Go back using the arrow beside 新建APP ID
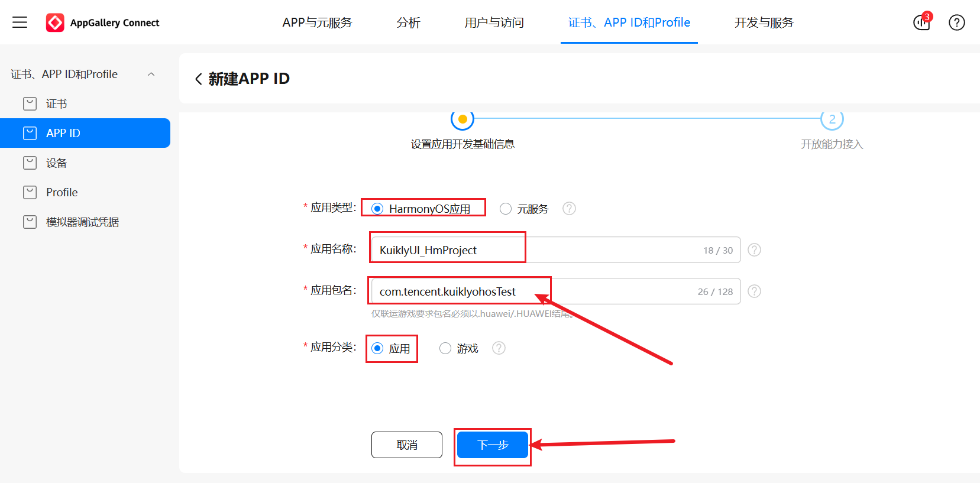The width and height of the screenshot is (980, 483). click(199, 79)
